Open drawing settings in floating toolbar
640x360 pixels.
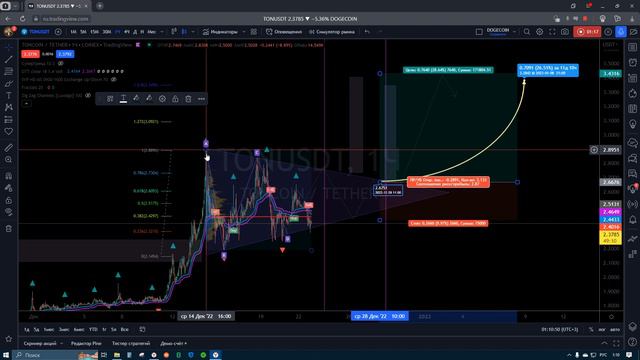[162, 99]
